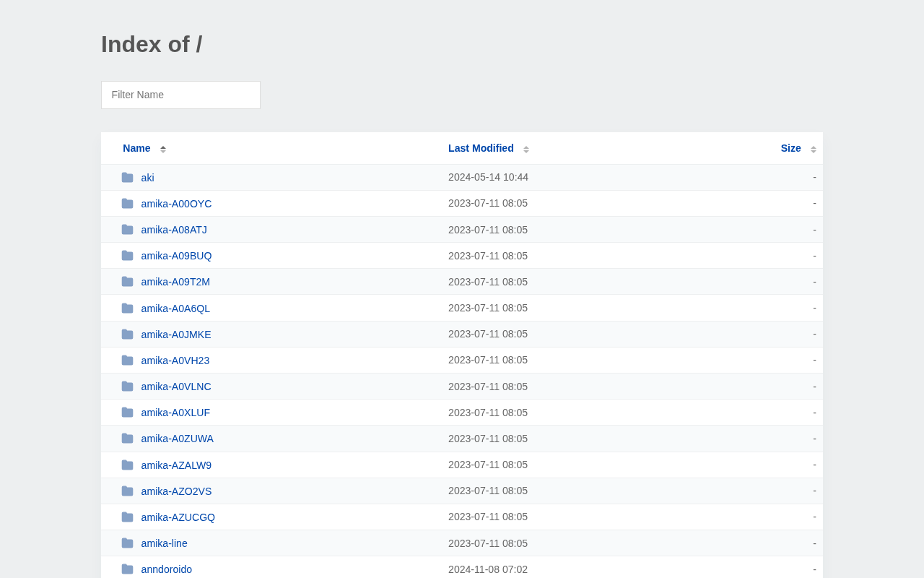Open the amika-AZUCGQ directory link
The width and height of the screenshot is (924, 578).
pyautogui.click(x=178, y=517)
